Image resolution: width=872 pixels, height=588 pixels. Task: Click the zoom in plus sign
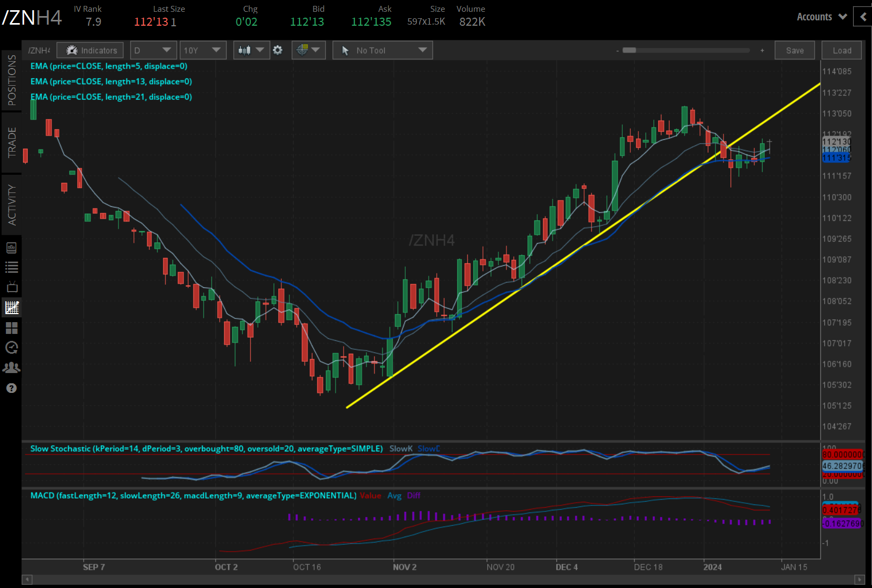762,50
